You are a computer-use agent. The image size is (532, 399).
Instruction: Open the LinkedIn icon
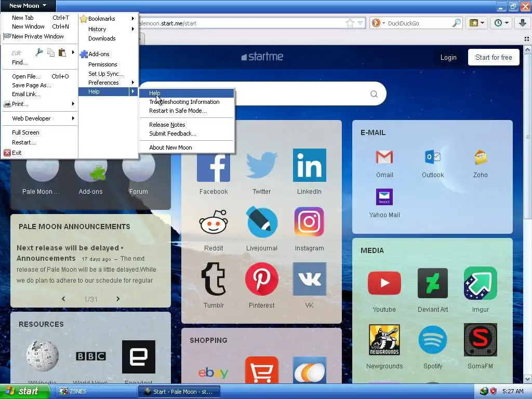point(310,165)
